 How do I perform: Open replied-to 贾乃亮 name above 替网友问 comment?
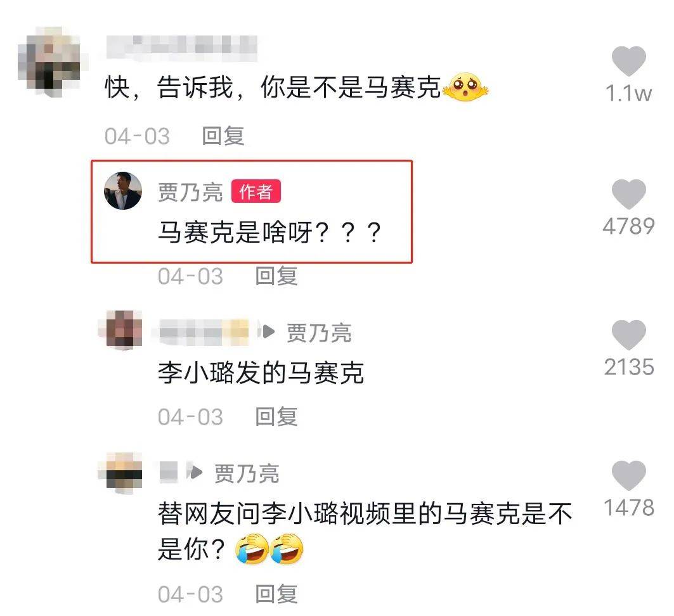(247, 474)
